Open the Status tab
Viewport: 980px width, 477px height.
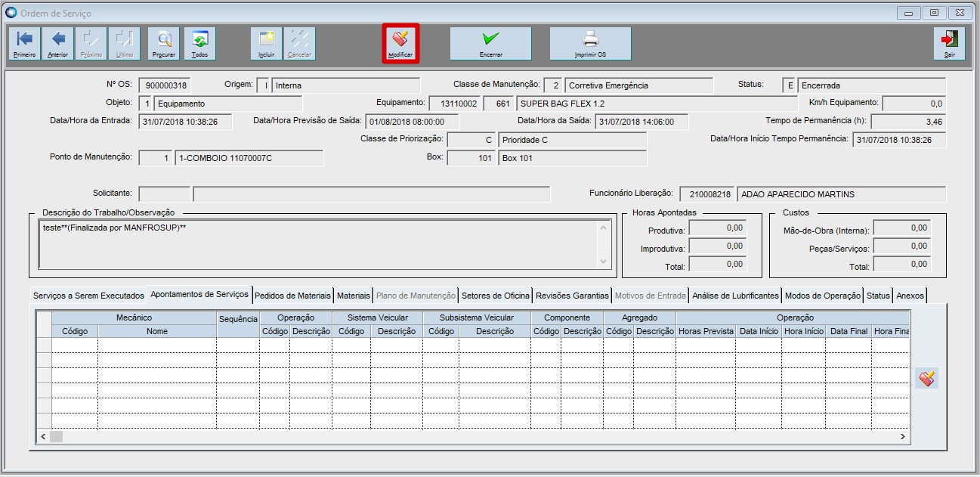pyautogui.click(x=879, y=296)
